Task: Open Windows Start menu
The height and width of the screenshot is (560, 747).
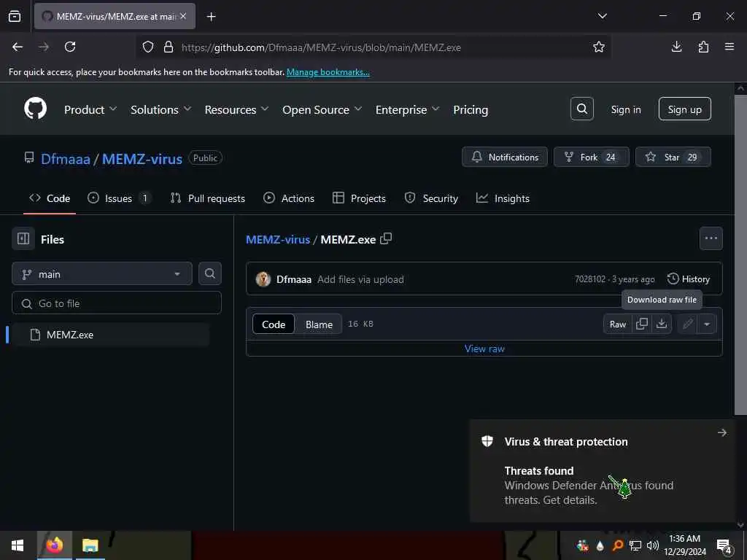Action: 18,545
